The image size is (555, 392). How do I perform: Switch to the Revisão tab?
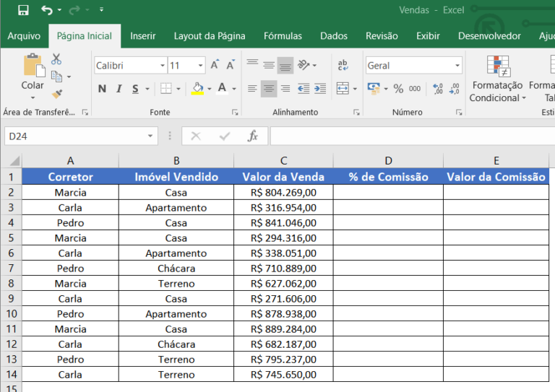coord(382,36)
